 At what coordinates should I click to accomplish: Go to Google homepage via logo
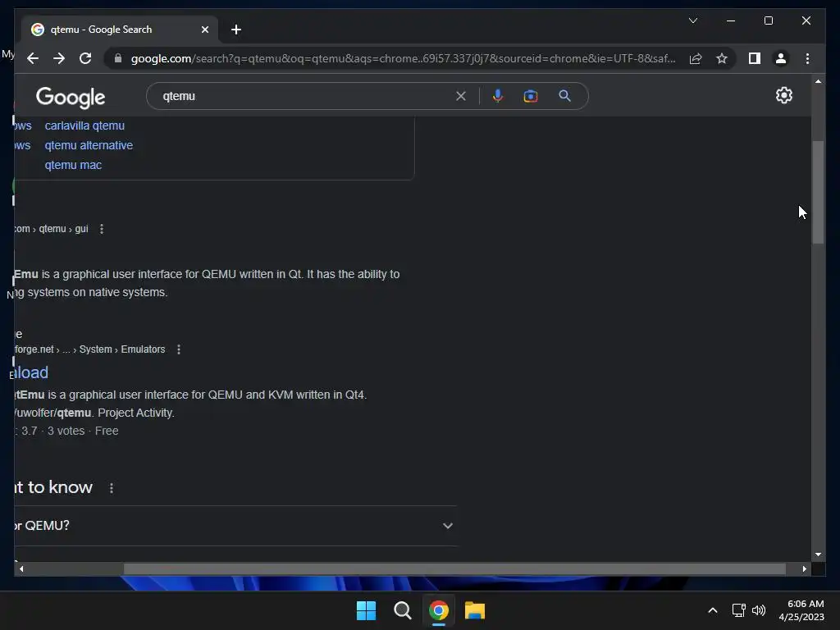pos(71,97)
